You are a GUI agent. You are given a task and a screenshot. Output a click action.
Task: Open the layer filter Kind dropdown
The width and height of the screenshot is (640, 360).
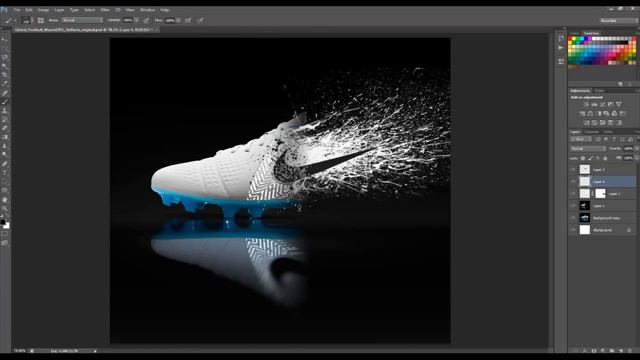[x=581, y=139]
